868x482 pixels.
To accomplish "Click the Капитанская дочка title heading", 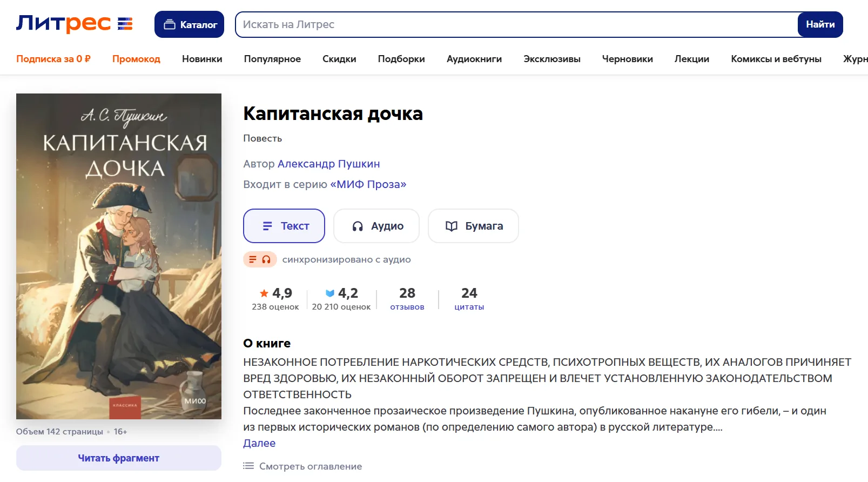I will tap(333, 113).
